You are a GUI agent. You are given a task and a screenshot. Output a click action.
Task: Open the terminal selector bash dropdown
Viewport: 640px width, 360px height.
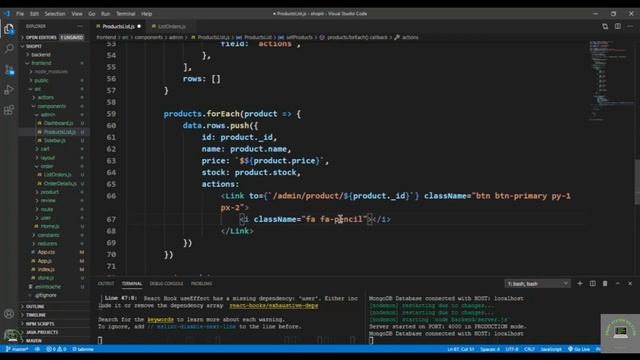point(537,284)
